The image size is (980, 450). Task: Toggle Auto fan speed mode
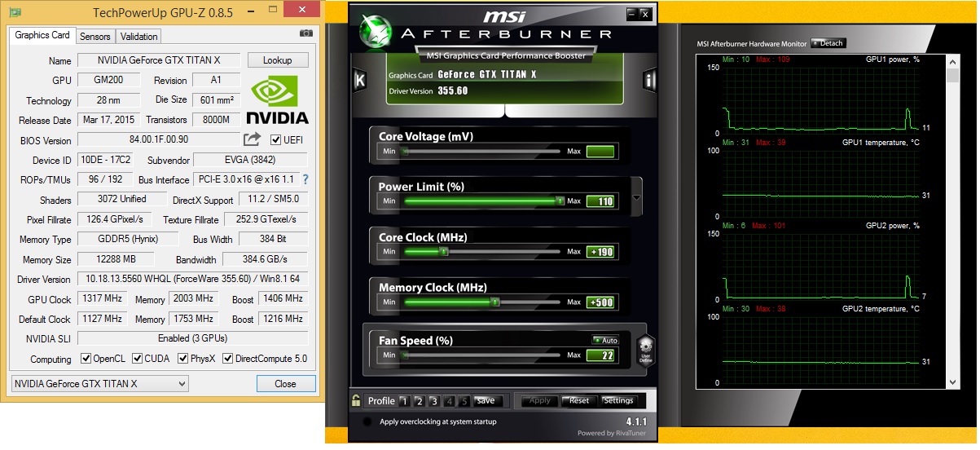tap(605, 340)
